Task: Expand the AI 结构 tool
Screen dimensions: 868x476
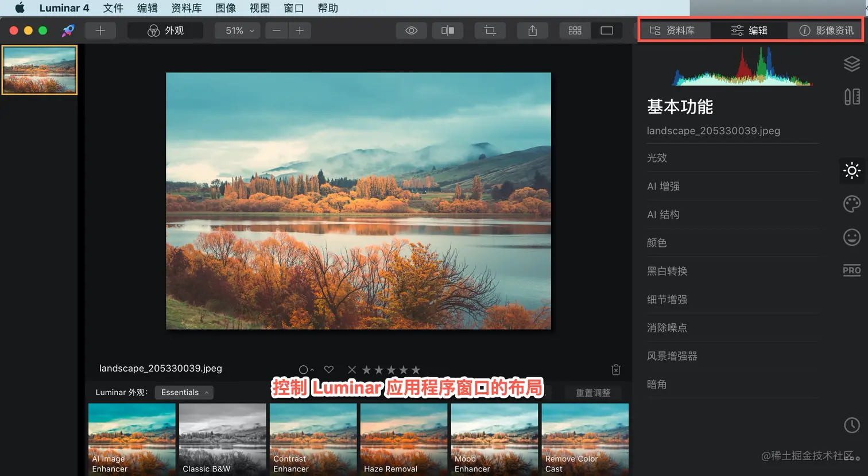Action: (x=733, y=214)
